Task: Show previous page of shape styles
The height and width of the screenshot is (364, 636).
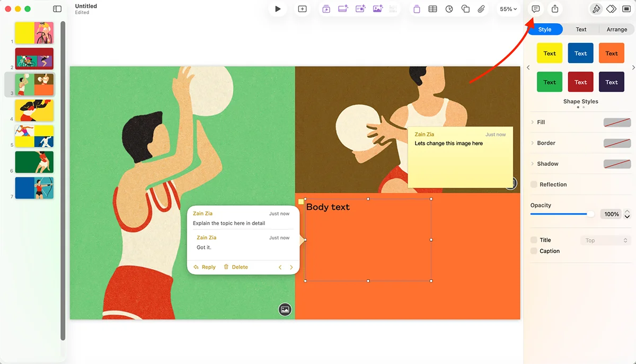Action: pos(528,68)
